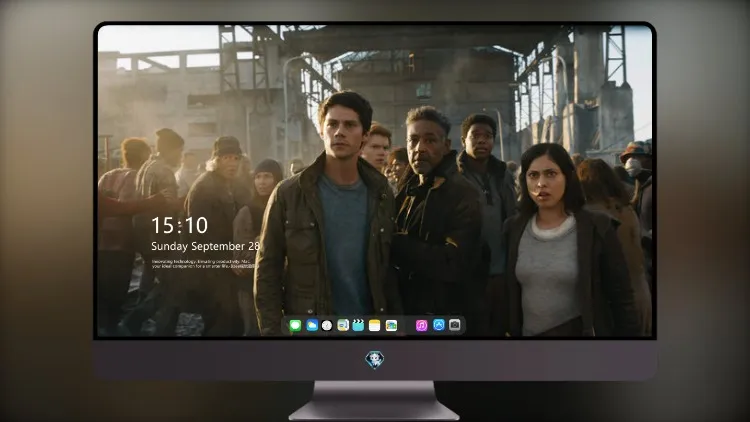
Task: Click the logo badge on monitor chin
Action: [x=375, y=360]
